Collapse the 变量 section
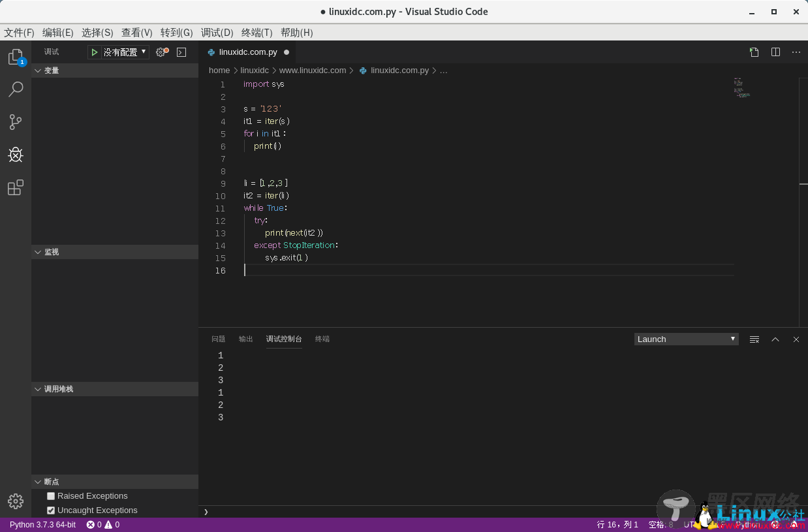This screenshot has height=532, width=808. 52,70
